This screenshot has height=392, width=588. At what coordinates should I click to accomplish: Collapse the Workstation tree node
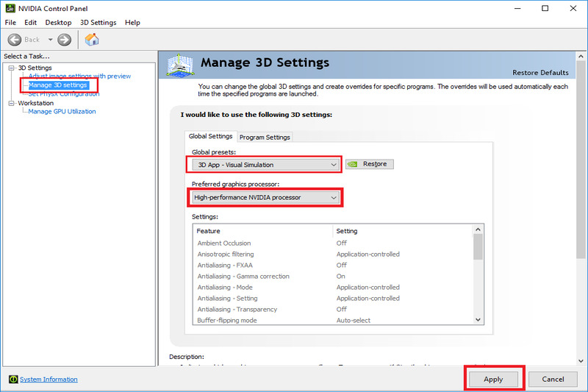[11, 103]
